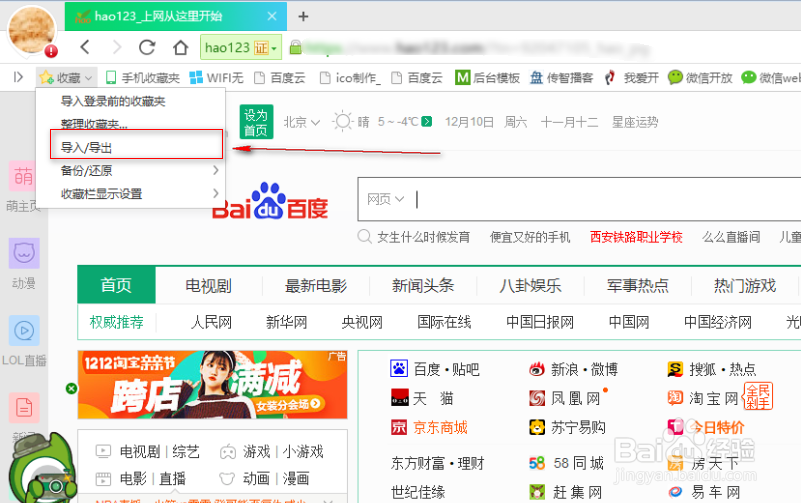801x503 pixels.
Task: Open the 收藏 favorites star menu
Action: (x=66, y=78)
